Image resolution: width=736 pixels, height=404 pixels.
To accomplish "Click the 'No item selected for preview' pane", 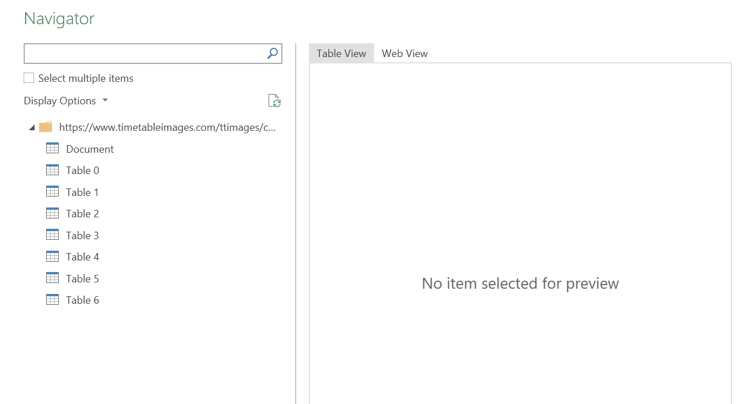I will [520, 284].
